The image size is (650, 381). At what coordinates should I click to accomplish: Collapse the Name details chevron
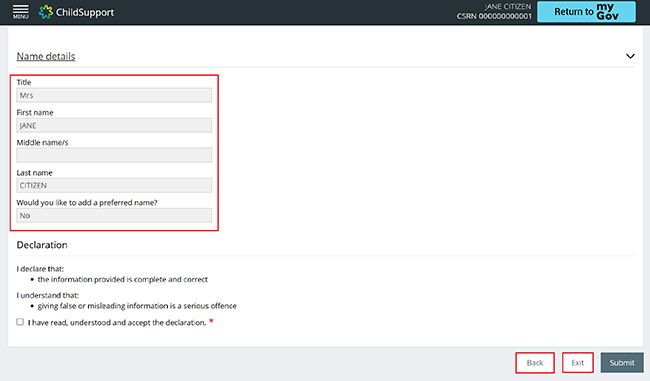(x=630, y=56)
